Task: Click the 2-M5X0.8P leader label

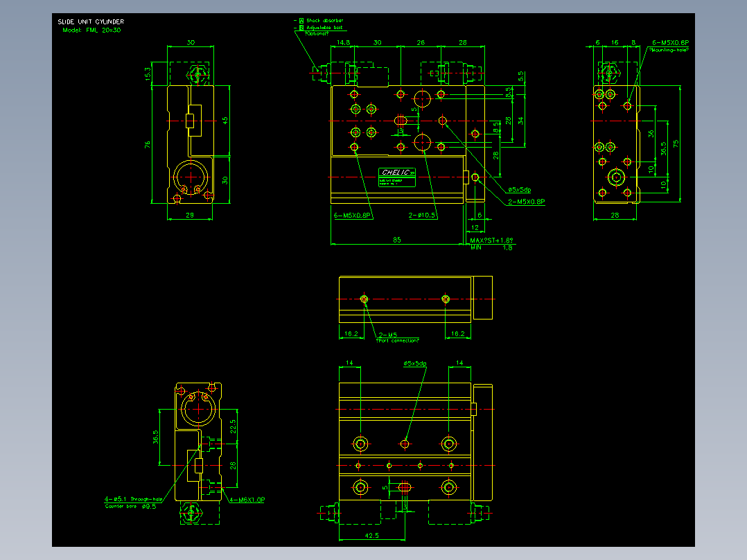Action: (527, 202)
